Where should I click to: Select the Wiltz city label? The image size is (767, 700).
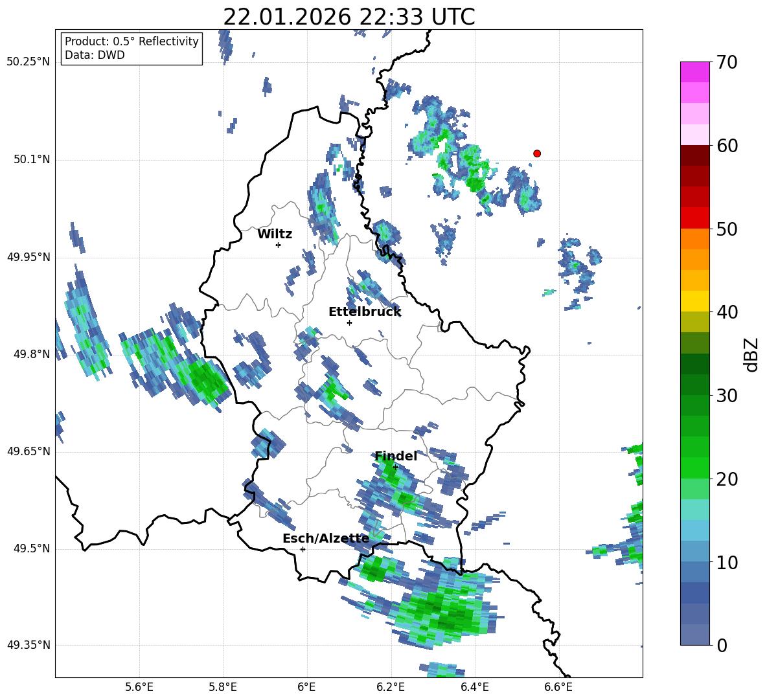pyautogui.click(x=275, y=234)
